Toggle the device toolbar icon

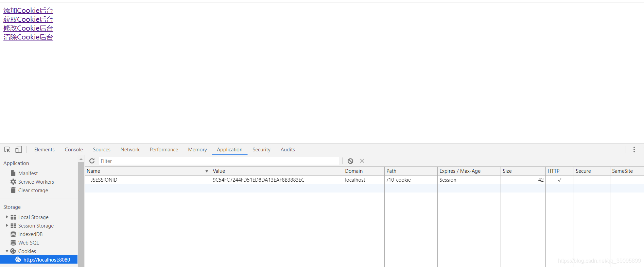pyautogui.click(x=19, y=149)
